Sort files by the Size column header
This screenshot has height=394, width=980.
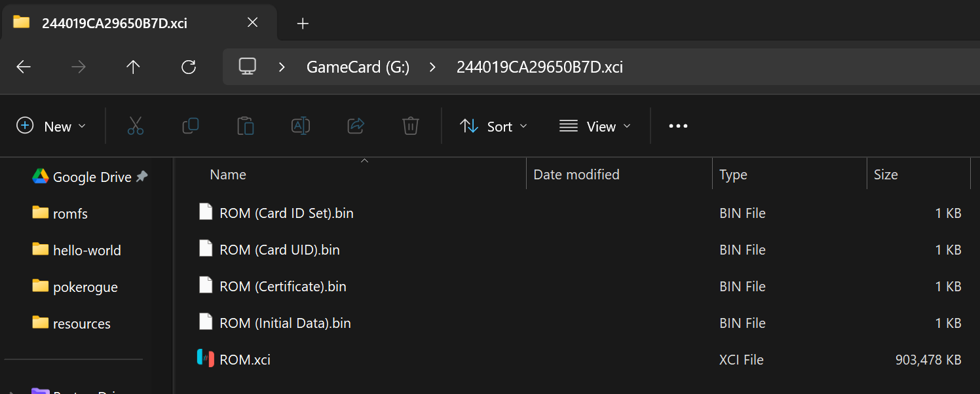click(x=886, y=175)
